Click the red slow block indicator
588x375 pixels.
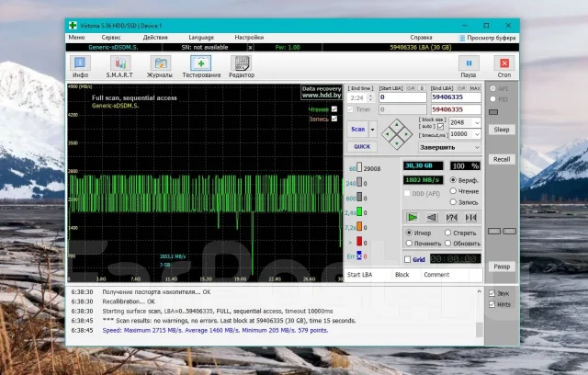pos(359,242)
